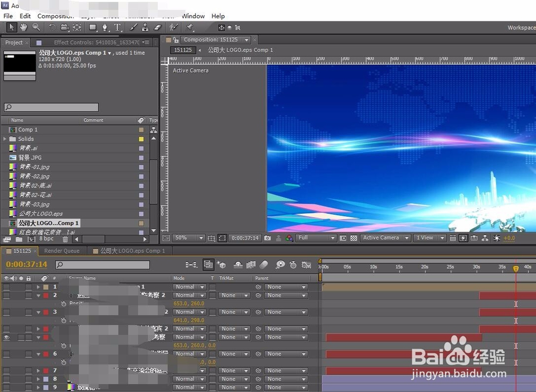Image resolution: width=536 pixels, height=392 pixels.
Task: Click the show channel RGB icon
Action: pos(289,238)
